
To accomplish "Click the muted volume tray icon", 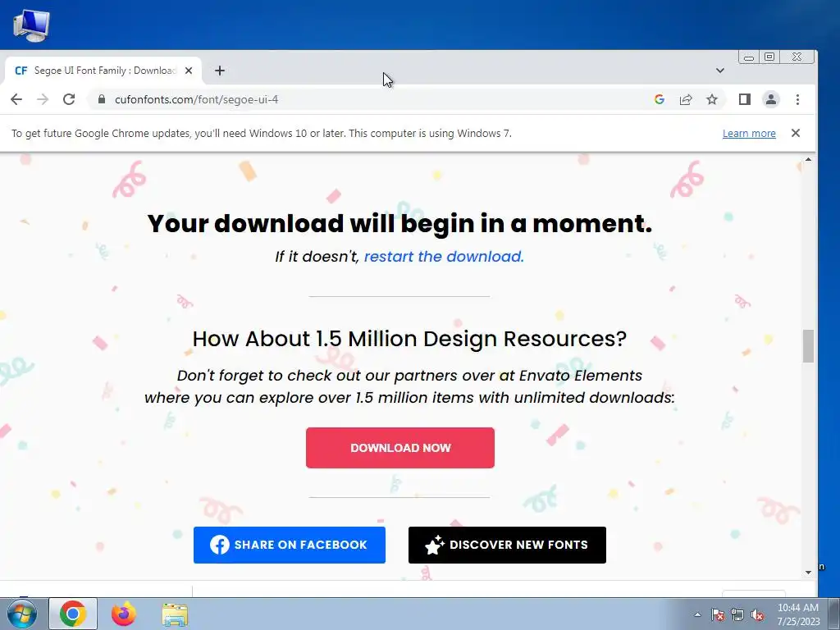I will coord(757,614).
